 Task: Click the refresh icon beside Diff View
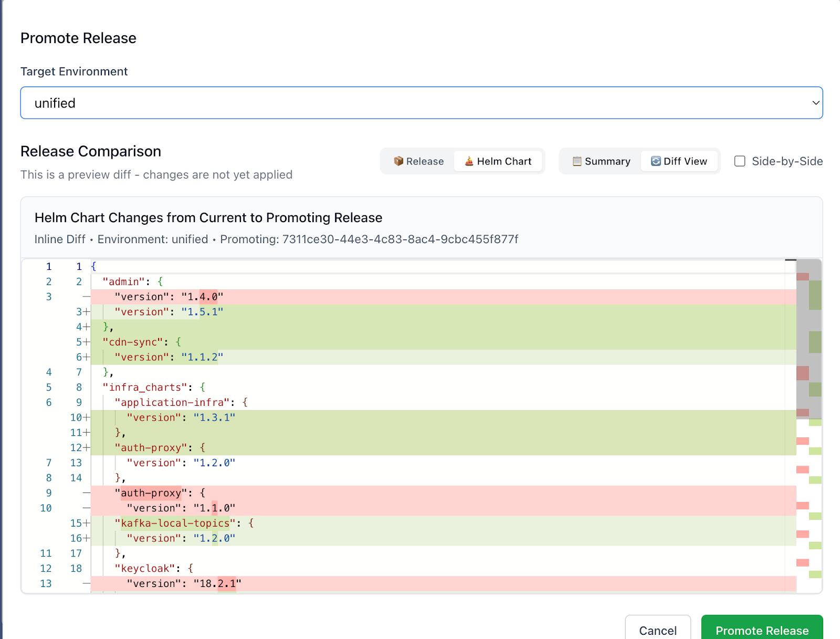[x=656, y=161]
